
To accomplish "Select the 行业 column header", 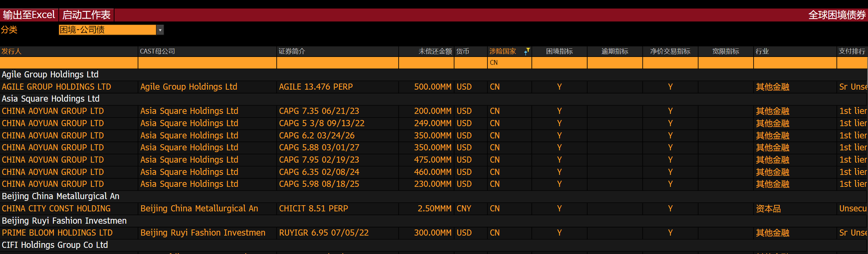I will pyautogui.click(x=762, y=51).
